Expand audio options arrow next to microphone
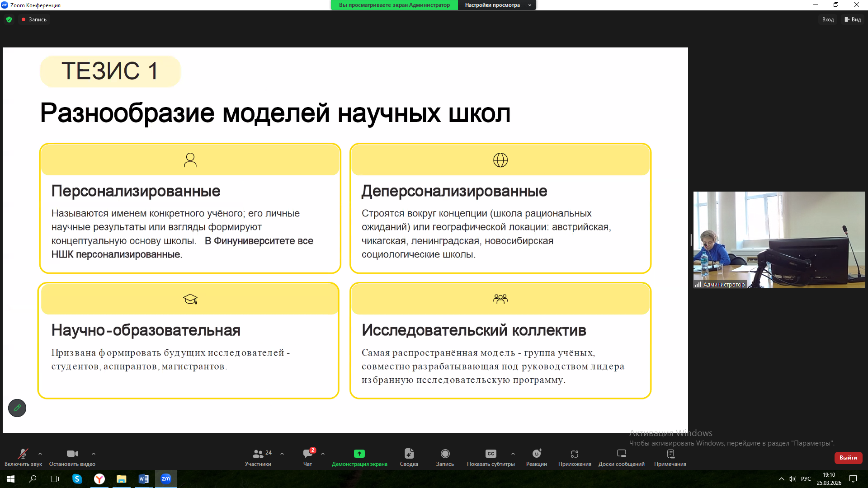Screen dimensions: 868x488 pyautogui.click(x=40, y=454)
